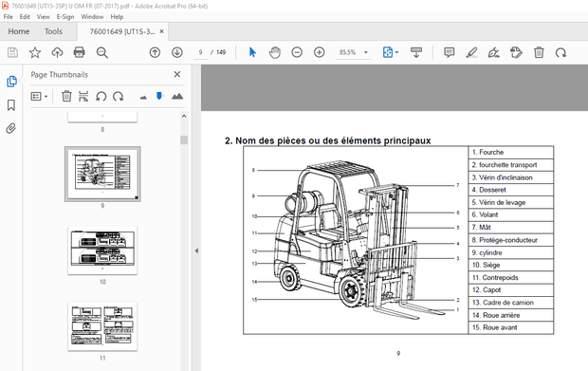Open the Edit menu

click(x=25, y=17)
